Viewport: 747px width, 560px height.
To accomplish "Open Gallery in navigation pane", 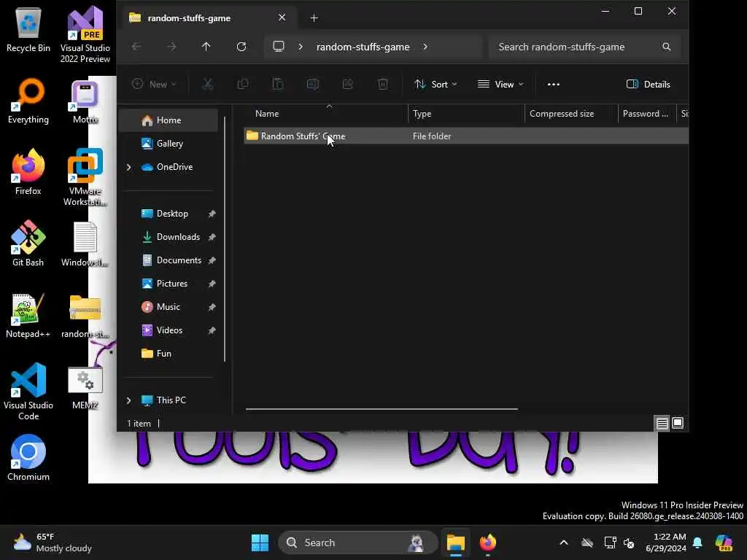I will click(x=169, y=144).
